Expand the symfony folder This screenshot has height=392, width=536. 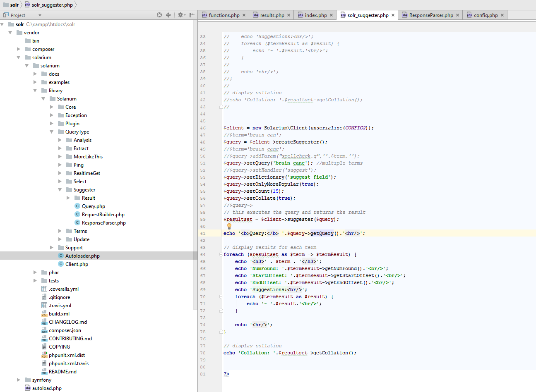(19, 380)
